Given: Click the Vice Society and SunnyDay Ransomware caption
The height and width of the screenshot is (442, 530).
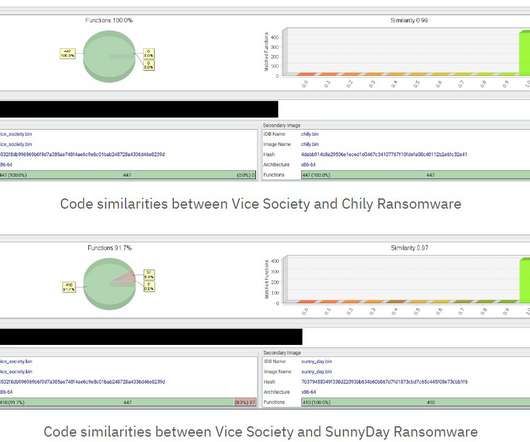Looking at the screenshot, I should coord(261,432).
